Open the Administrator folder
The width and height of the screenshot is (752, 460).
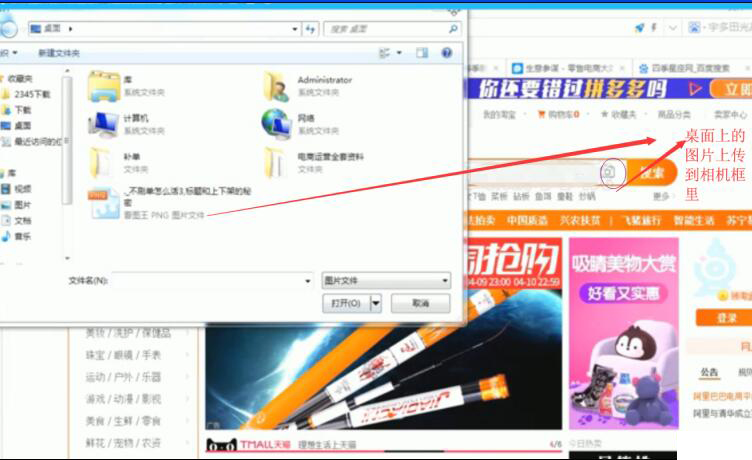[x=308, y=86]
